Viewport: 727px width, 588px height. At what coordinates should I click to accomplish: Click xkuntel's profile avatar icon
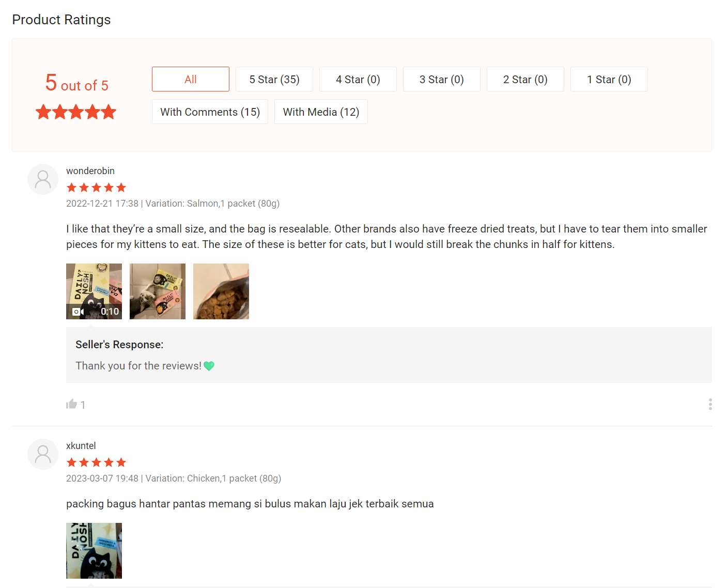coord(43,454)
